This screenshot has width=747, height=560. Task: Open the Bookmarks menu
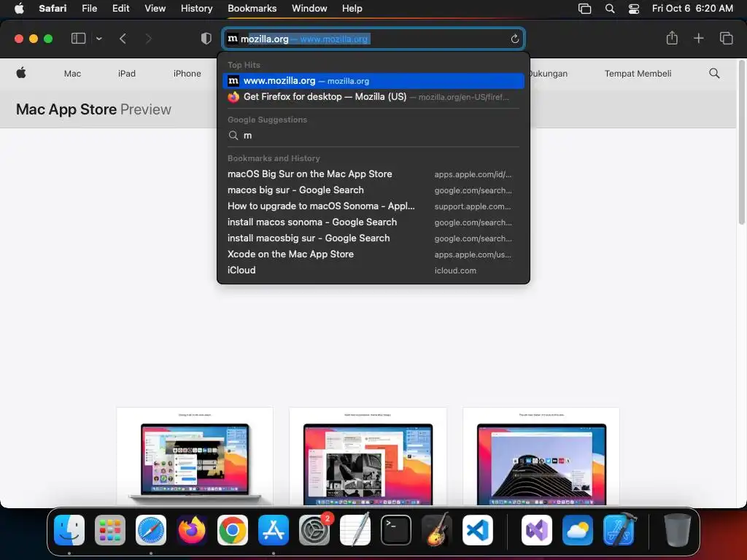coord(252,9)
